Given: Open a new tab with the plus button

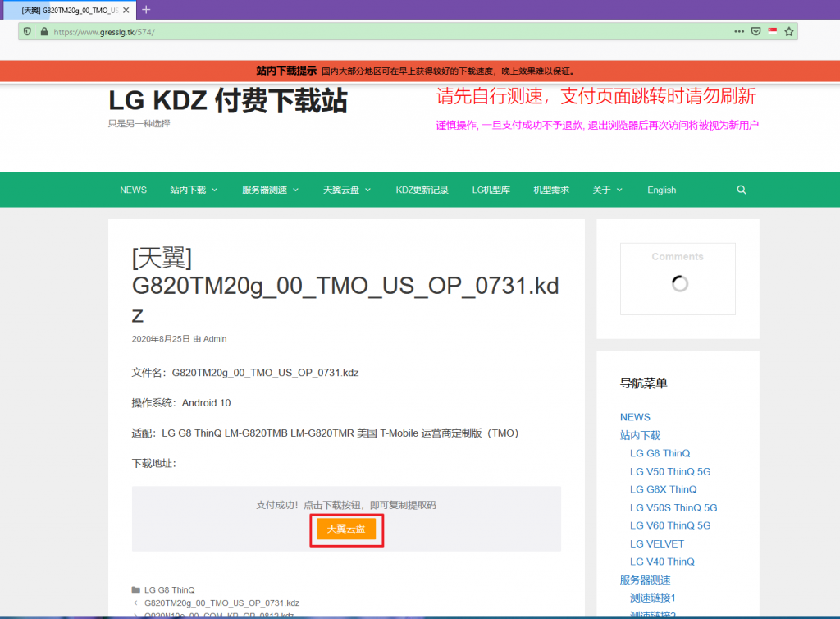Looking at the screenshot, I should point(146,10).
